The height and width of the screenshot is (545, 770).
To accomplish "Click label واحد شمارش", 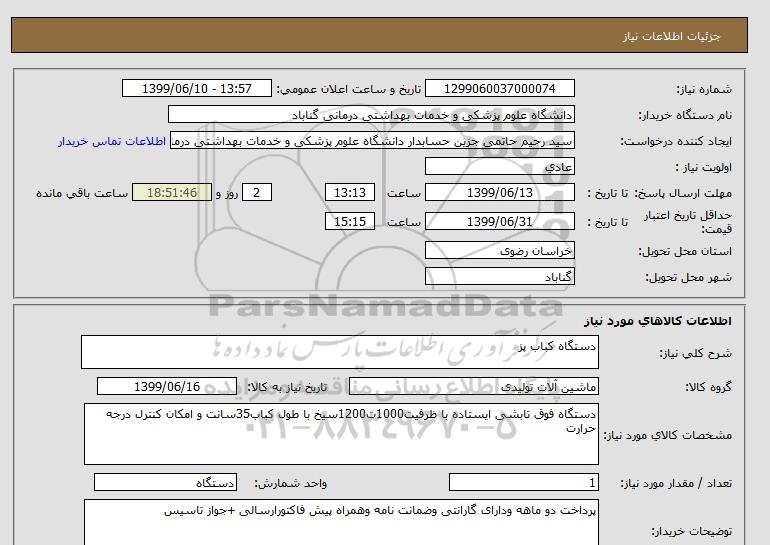I will point(291,483).
